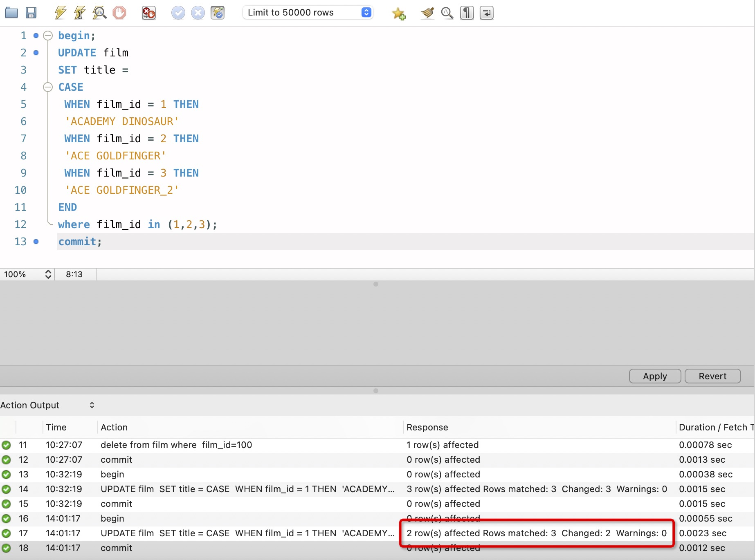Viewport: 755px width, 560px height.
Task: Toggle continue-on-error execution icon
Action: pyautogui.click(x=148, y=13)
